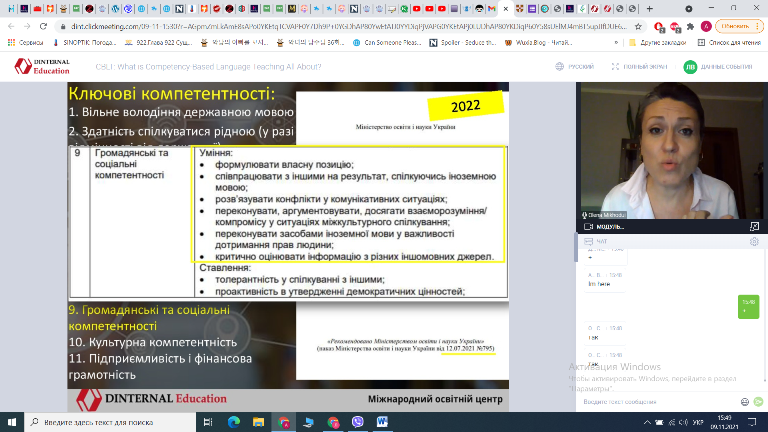The image size is (768, 432).
Task: Open the 922 Глава bookmark
Action: coord(158,43)
